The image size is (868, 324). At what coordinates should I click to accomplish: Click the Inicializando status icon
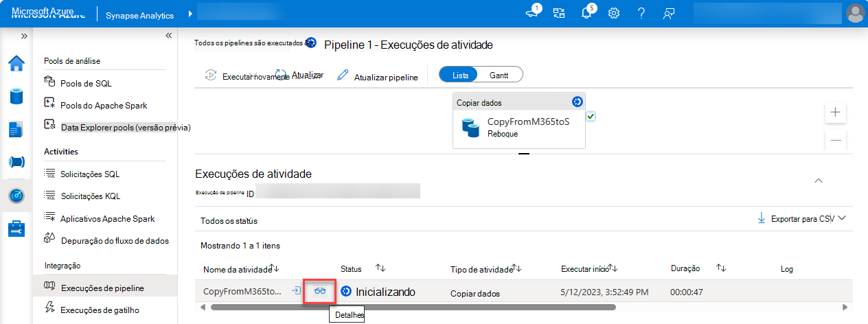click(x=346, y=291)
